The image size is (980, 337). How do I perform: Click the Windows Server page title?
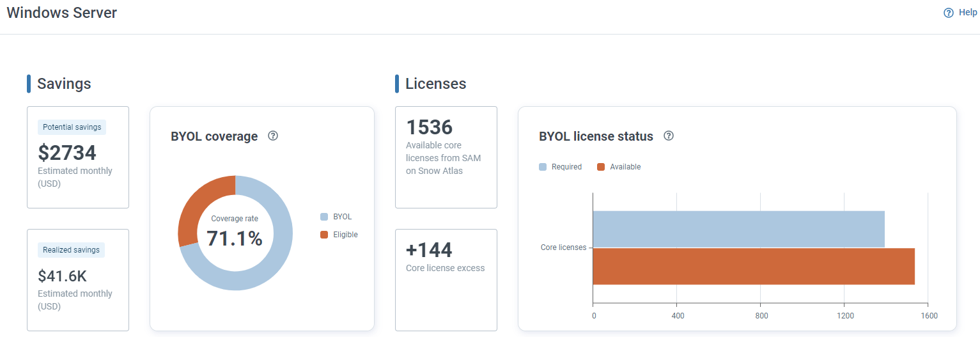click(x=62, y=13)
